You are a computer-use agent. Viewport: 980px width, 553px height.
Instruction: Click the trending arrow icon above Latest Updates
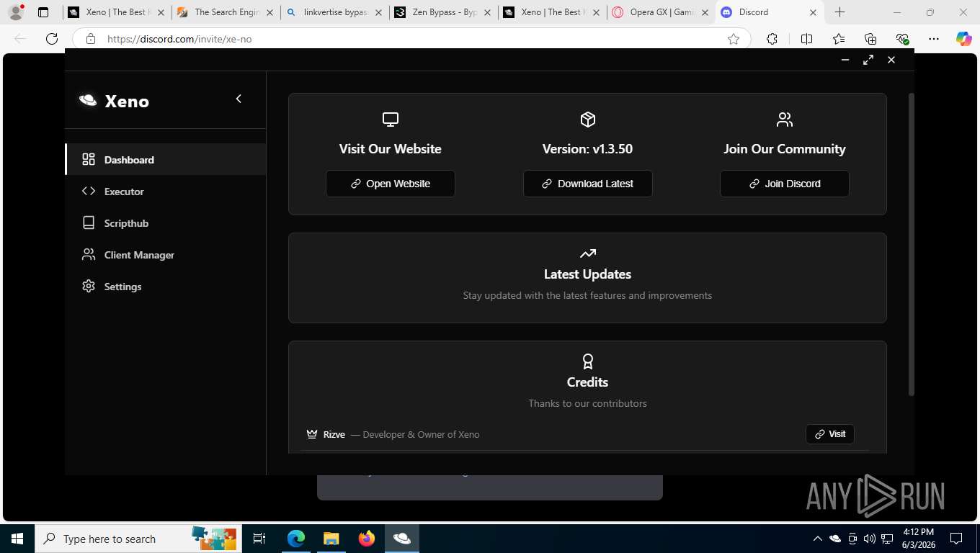588,253
